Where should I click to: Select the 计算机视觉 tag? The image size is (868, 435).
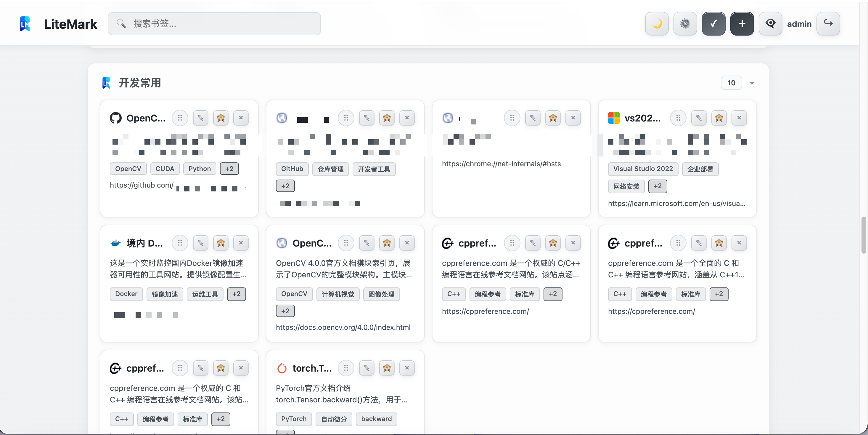click(x=337, y=294)
